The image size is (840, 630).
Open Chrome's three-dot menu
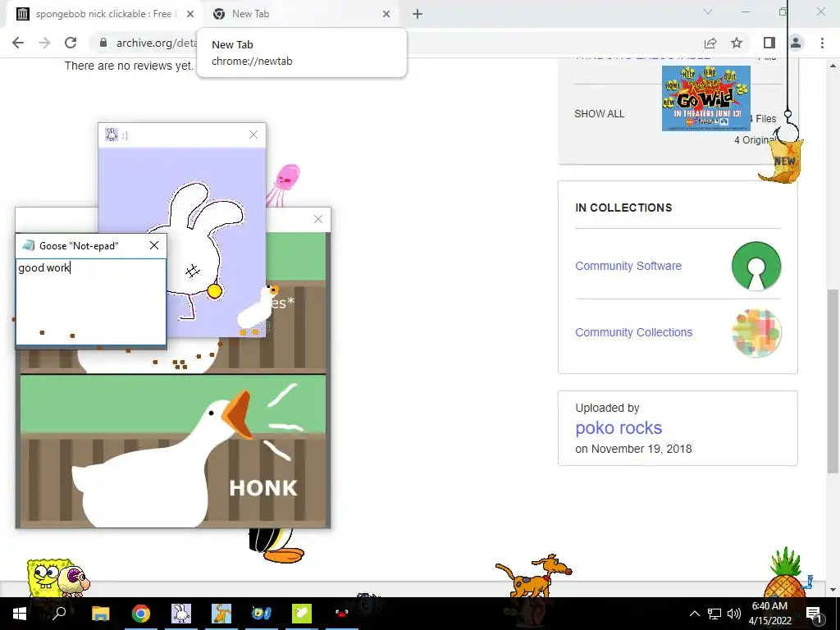click(822, 43)
